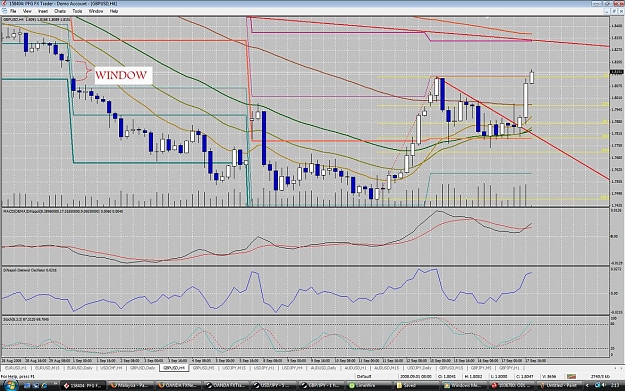Click the High price value in status bar

(474, 376)
